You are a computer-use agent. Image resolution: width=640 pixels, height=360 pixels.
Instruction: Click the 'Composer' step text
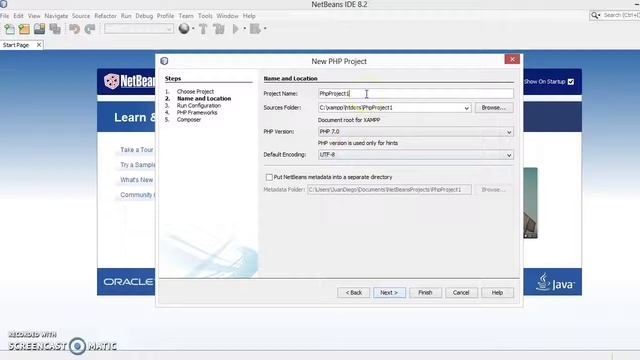click(x=189, y=120)
